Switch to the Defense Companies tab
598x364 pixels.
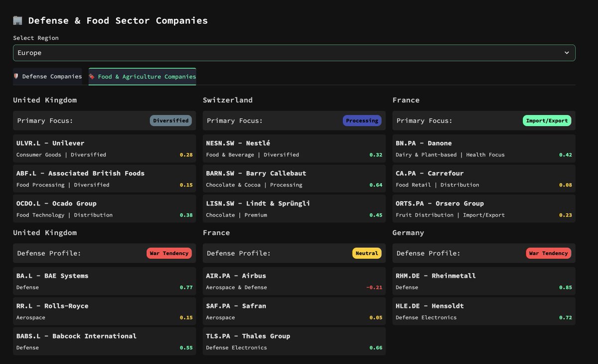(48, 76)
